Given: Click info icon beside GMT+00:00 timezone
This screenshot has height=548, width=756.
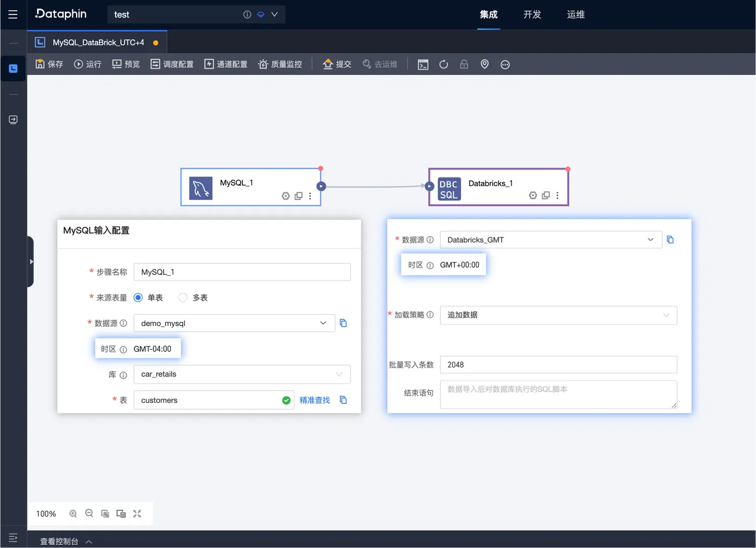Looking at the screenshot, I should click(430, 265).
